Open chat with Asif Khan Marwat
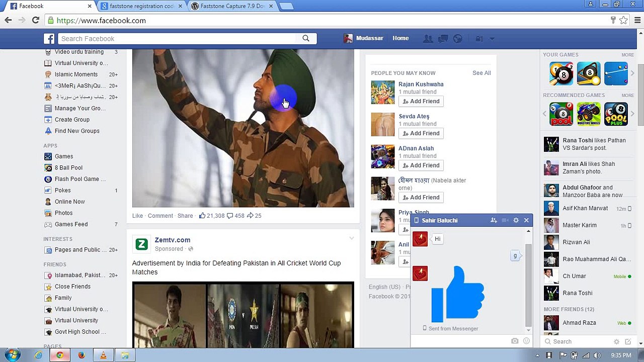 click(x=587, y=209)
